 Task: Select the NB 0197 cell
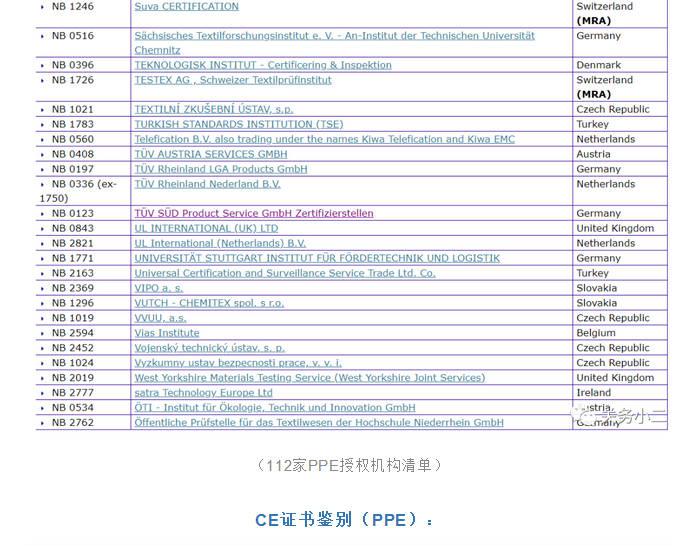point(83,169)
